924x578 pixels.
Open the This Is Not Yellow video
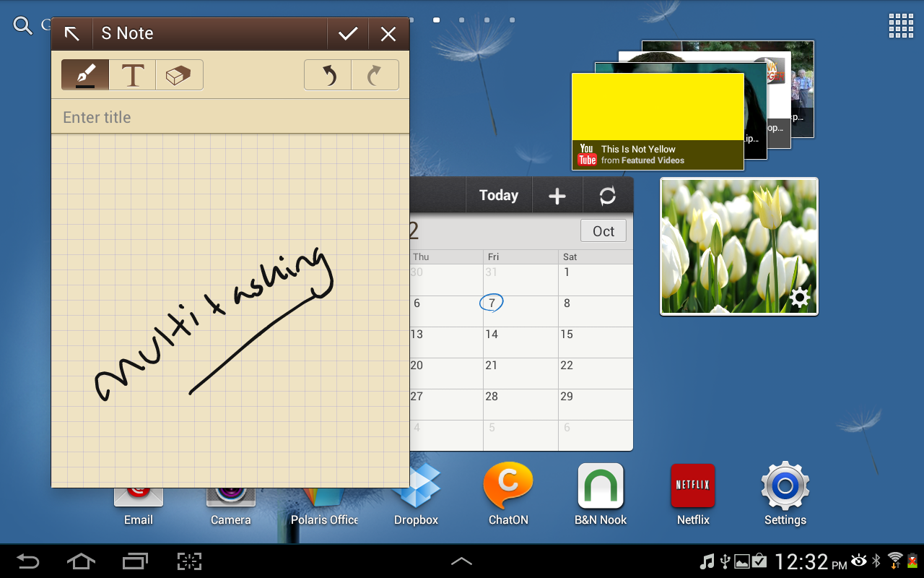point(658,121)
